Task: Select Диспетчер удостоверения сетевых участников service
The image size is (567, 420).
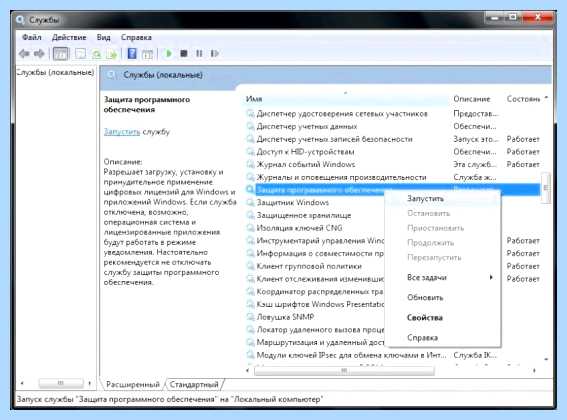Action: point(342,114)
